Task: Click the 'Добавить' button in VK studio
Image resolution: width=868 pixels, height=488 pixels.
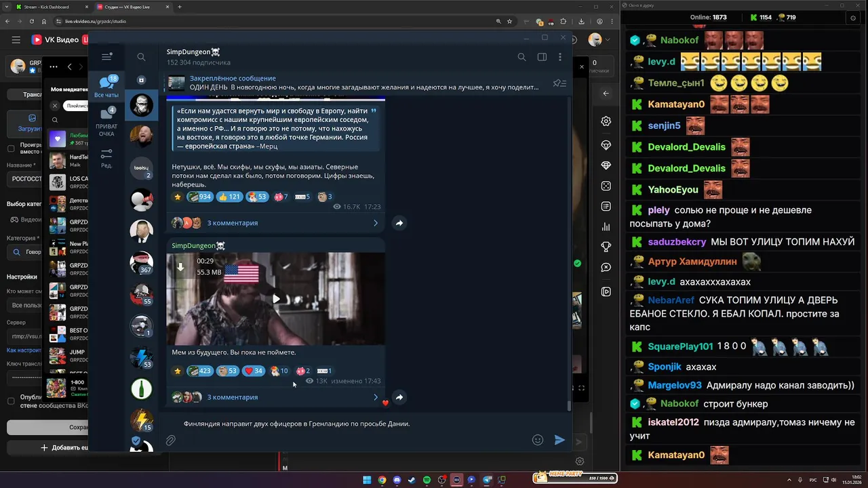Action: tap(64, 448)
